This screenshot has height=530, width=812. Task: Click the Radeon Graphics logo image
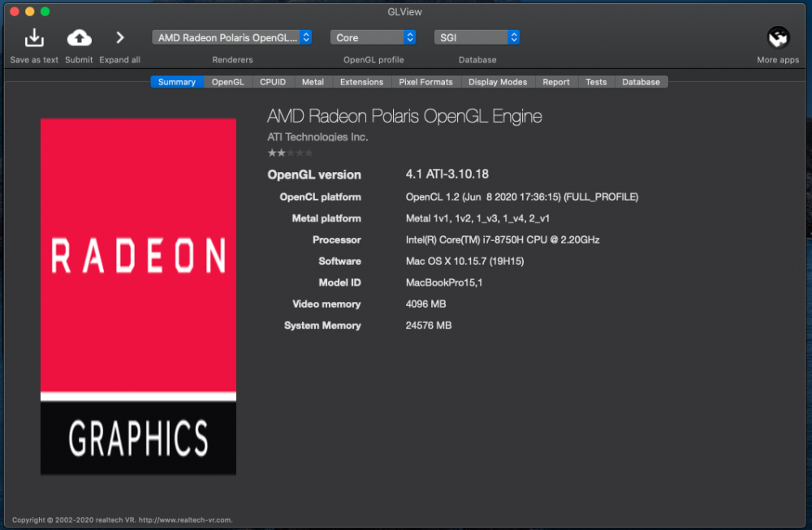tap(138, 296)
